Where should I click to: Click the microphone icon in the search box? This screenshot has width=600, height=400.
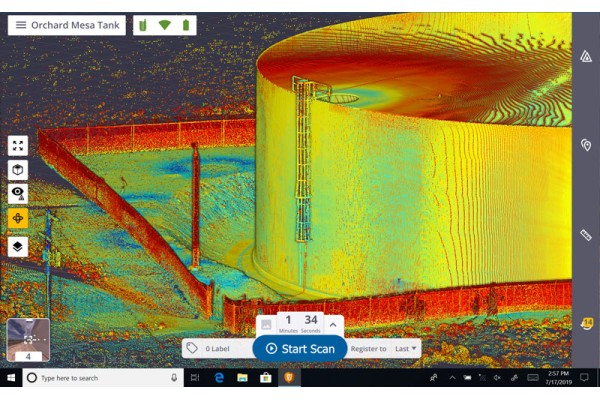tap(174, 378)
